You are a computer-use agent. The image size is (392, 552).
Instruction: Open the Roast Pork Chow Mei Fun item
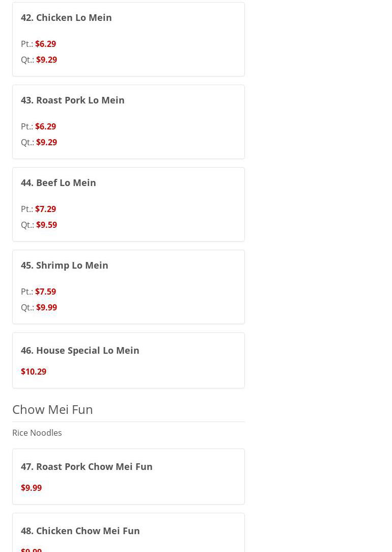pyautogui.click(x=87, y=466)
